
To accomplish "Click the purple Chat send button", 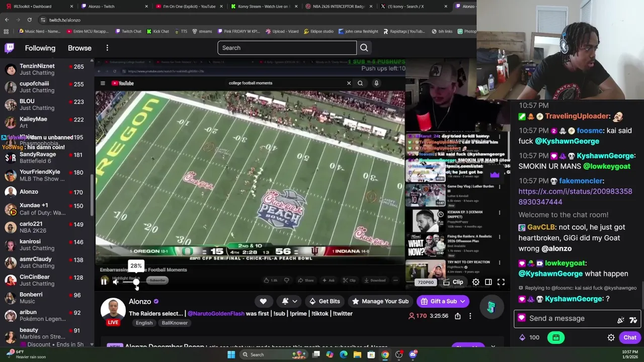I will [630, 337].
